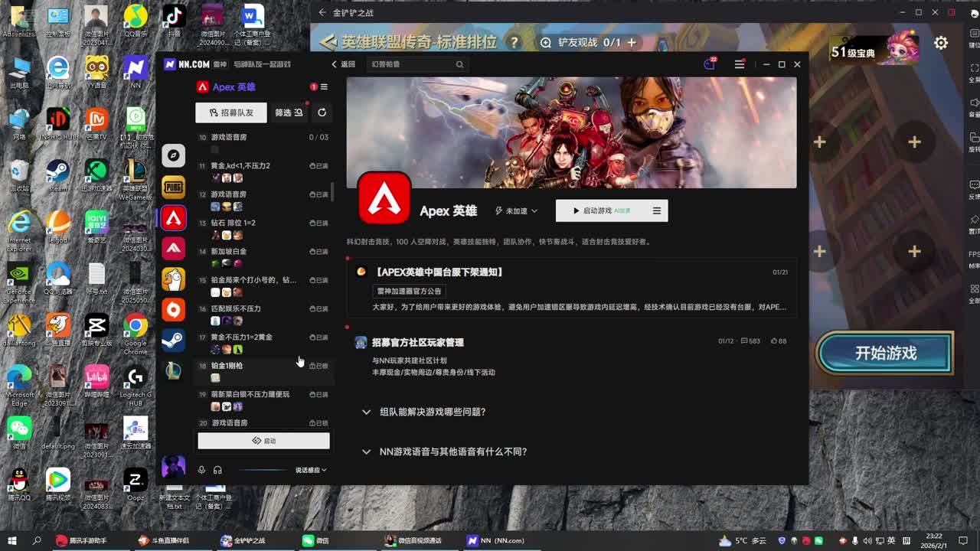Select room 17 黄金不压力1=2黄金
980x551 pixels.
pyautogui.click(x=263, y=343)
